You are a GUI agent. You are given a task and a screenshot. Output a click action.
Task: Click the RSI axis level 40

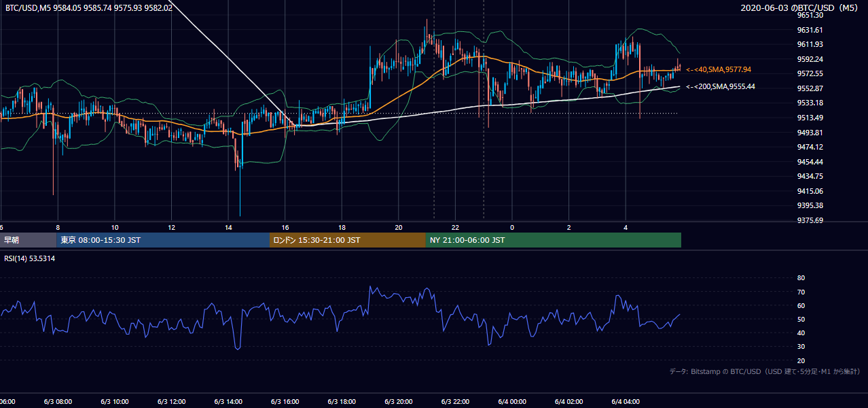[801, 333]
